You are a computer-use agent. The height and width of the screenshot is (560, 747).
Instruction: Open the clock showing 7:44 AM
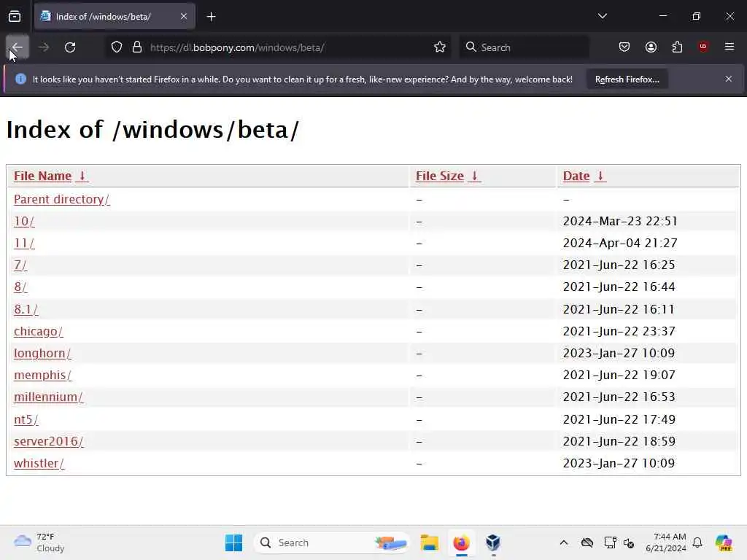pyautogui.click(x=665, y=542)
